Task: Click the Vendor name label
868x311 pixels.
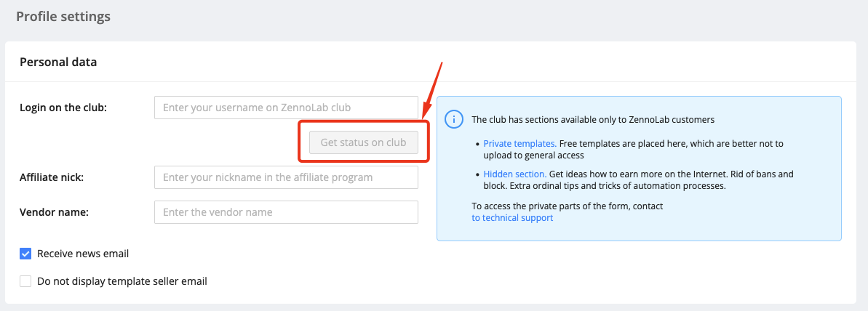Action: (x=53, y=212)
